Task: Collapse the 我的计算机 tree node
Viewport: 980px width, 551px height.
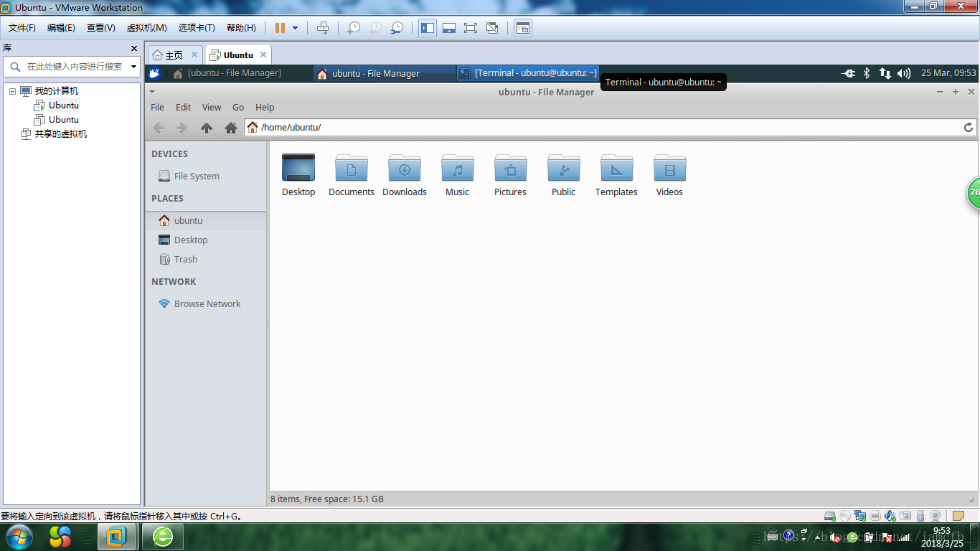Action: 12,91
